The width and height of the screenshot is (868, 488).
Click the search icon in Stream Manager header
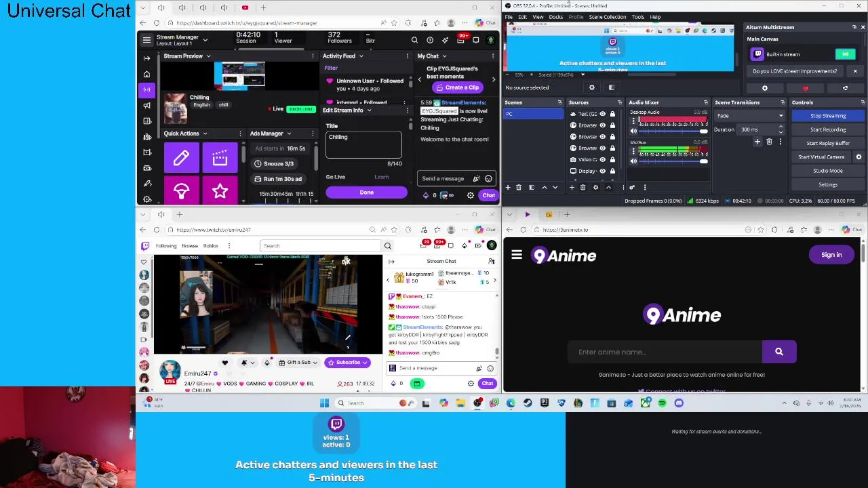click(x=414, y=41)
